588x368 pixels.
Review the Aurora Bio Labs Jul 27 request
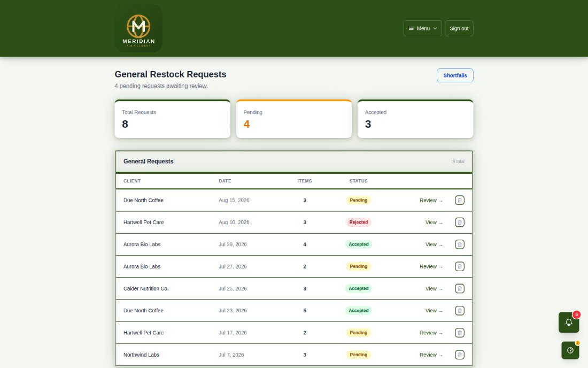431,267
